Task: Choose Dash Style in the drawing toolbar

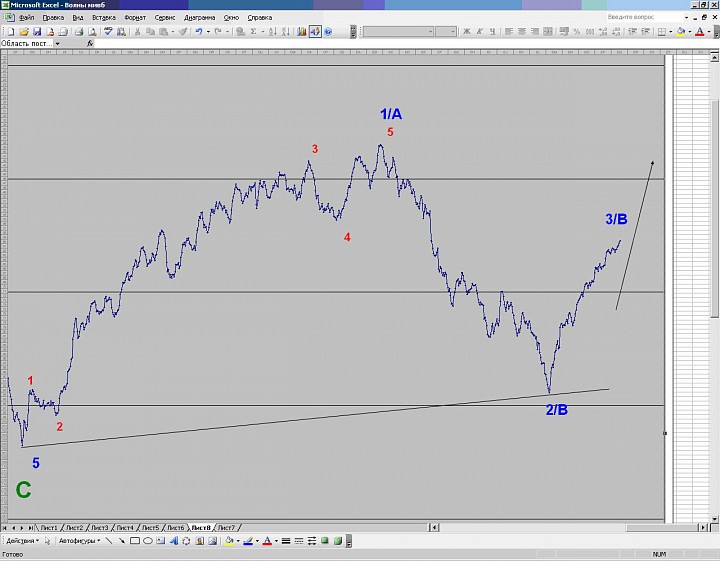Action: coord(298,541)
